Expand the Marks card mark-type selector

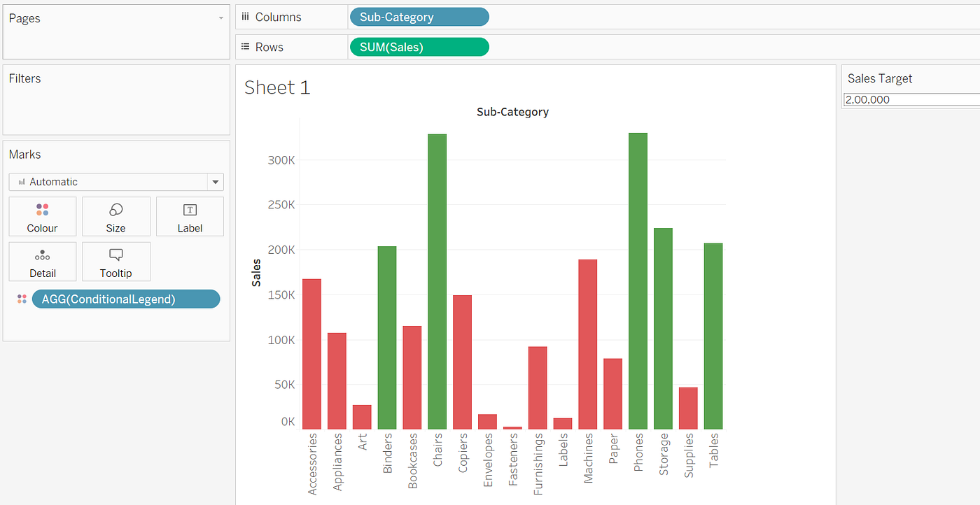click(215, 181)
